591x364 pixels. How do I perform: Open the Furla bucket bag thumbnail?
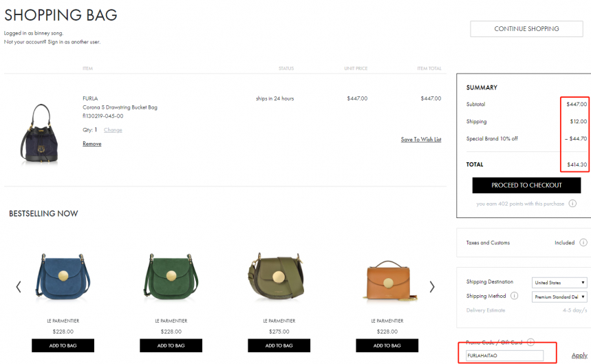(40, 134)
